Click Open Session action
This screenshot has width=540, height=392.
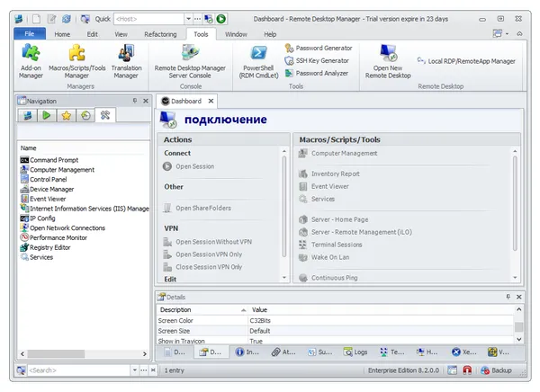[x=189, y=166]
